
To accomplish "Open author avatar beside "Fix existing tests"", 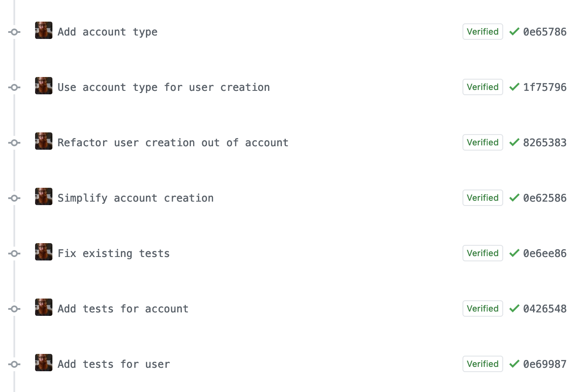I will point(44,252).
